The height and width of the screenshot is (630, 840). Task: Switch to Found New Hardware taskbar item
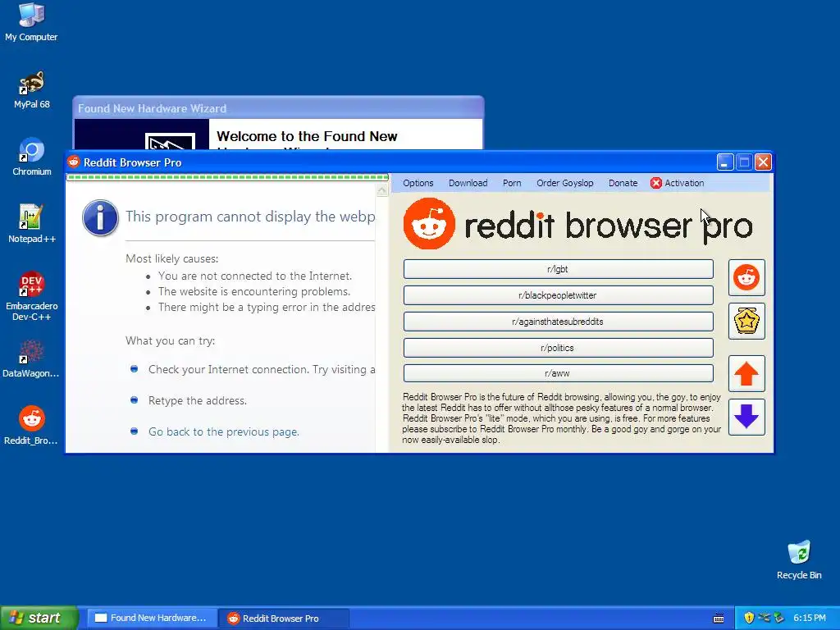coord(152,618)
